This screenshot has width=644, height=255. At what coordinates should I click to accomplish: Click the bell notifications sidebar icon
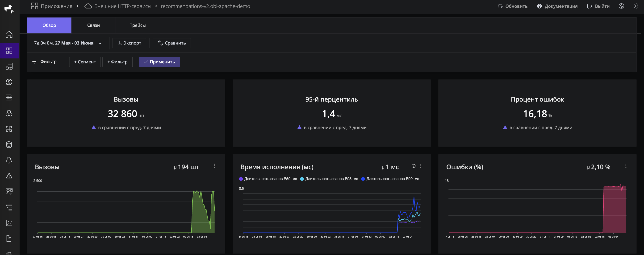tap(9, 160)
